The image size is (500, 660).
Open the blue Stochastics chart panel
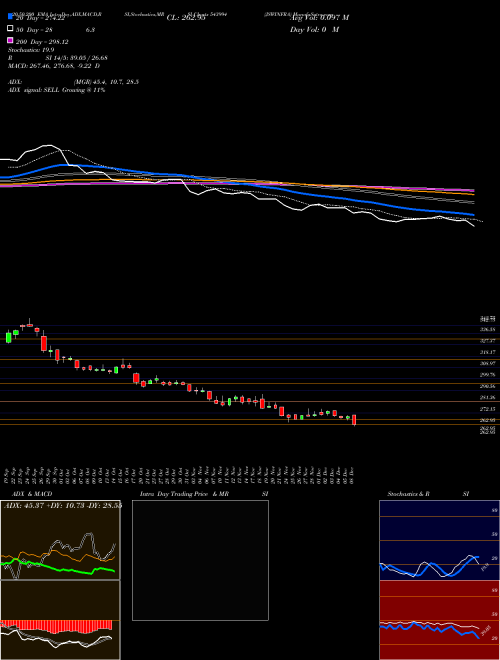click(x=439, y=540)
